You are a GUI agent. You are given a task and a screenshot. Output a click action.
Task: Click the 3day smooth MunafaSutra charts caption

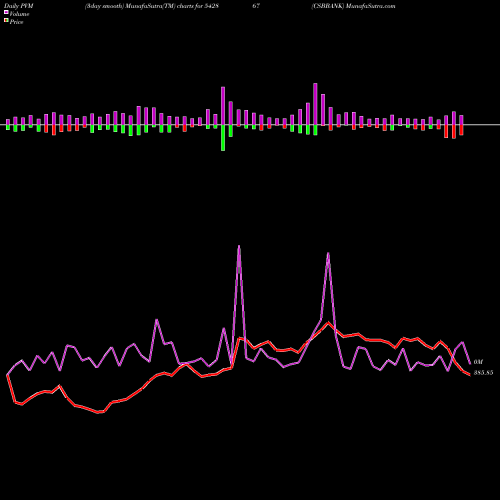pyautogui.click(x=152, y=6)
